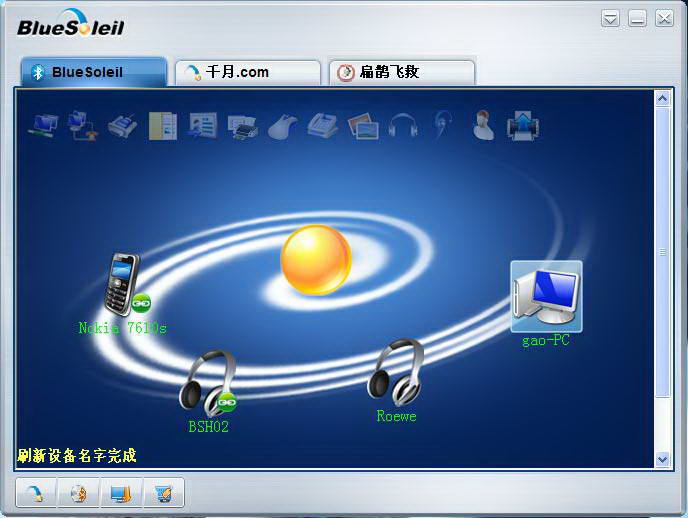
Task: Click the Roewe headphones device
Action: [395, 371]
